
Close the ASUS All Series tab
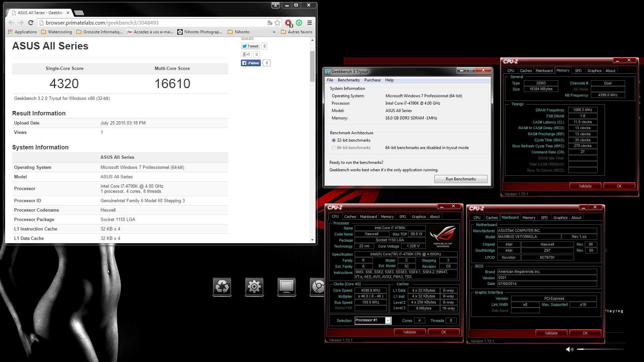point(68,13)
